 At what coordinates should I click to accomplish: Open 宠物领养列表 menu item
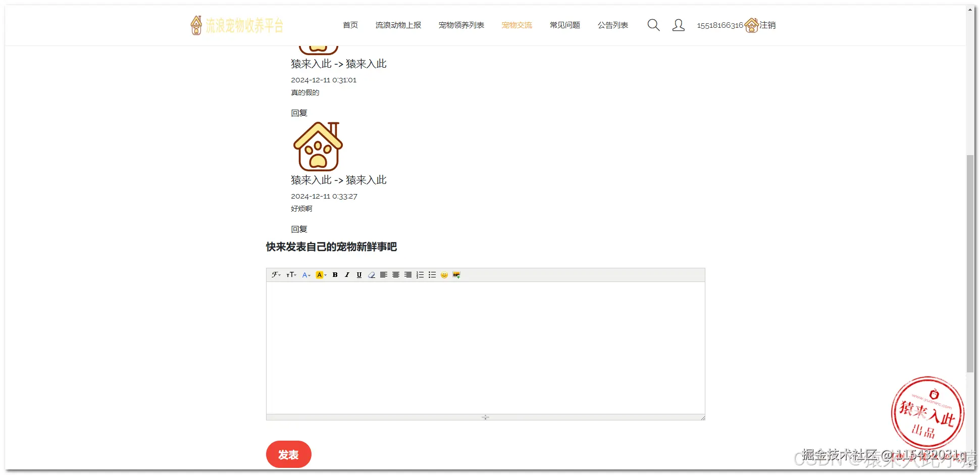click(x=461, y=25)
